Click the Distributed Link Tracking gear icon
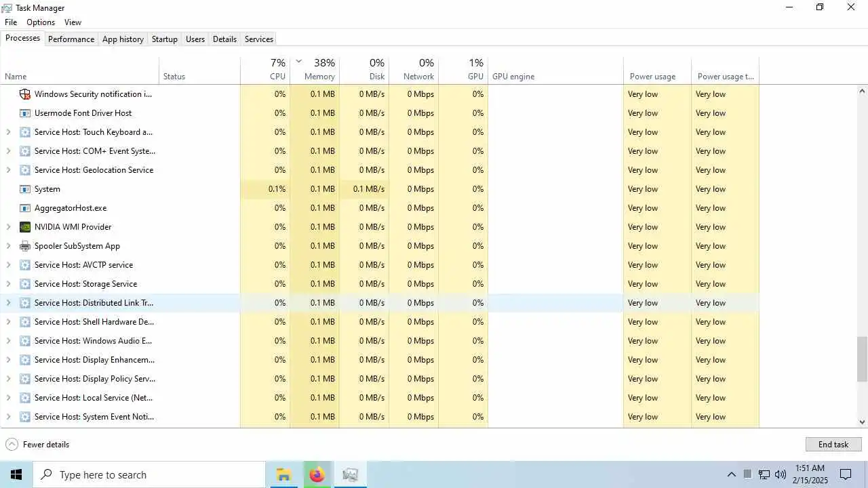Image resolution: width=868 pixels, height=488 pixels. [x=25, y=303]
